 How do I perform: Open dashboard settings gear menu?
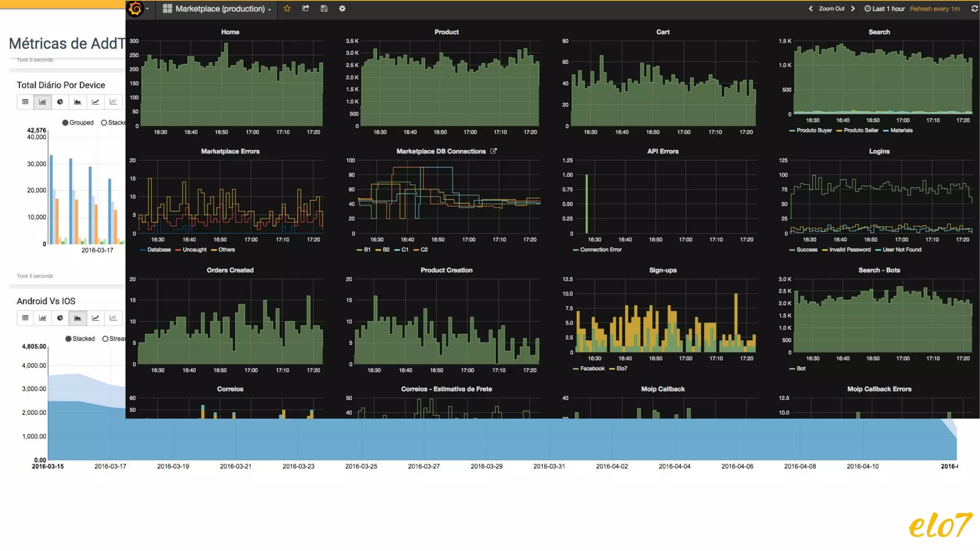tap(342, 9)
